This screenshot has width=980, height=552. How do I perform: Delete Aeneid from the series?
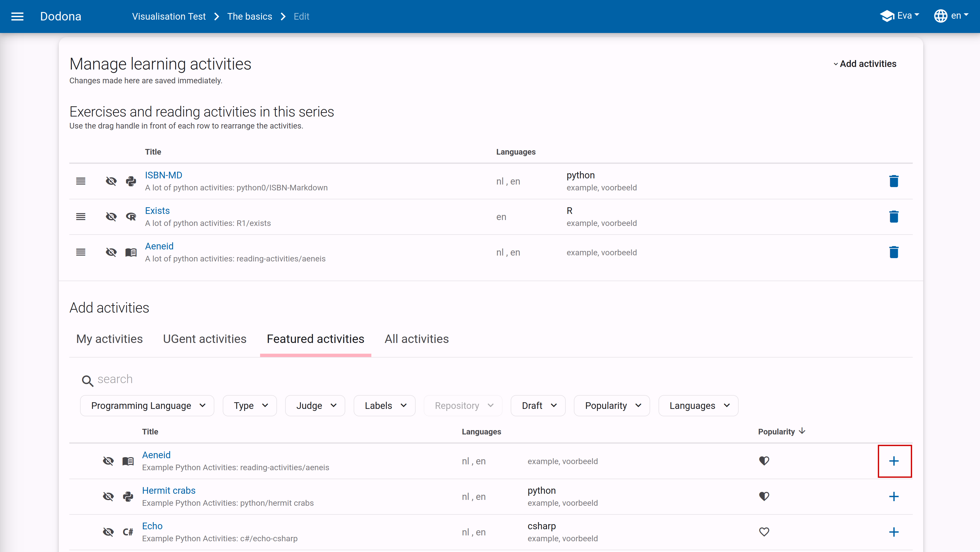tap(894, 252)
